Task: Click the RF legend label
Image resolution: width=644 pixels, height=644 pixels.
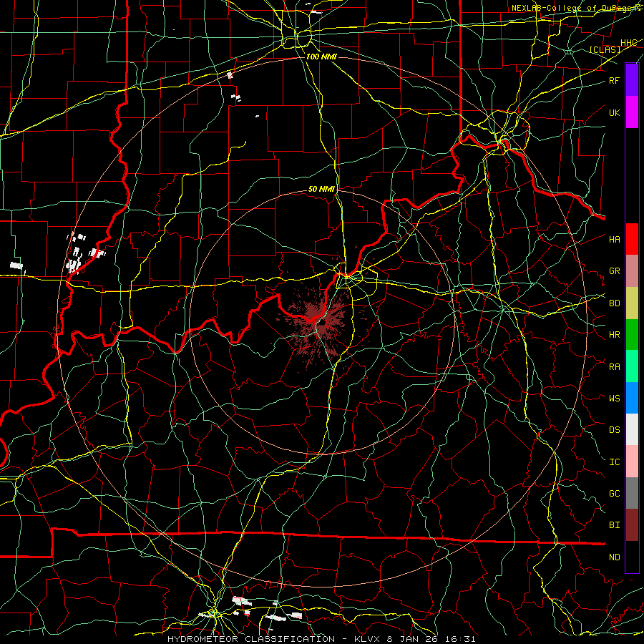Action: [x=615, y=80]
